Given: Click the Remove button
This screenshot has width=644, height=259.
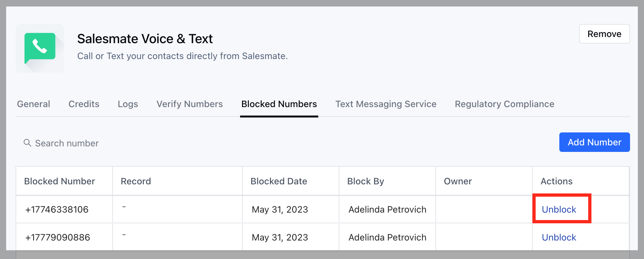Looking at the screenshot, I should tap(604, 34).
